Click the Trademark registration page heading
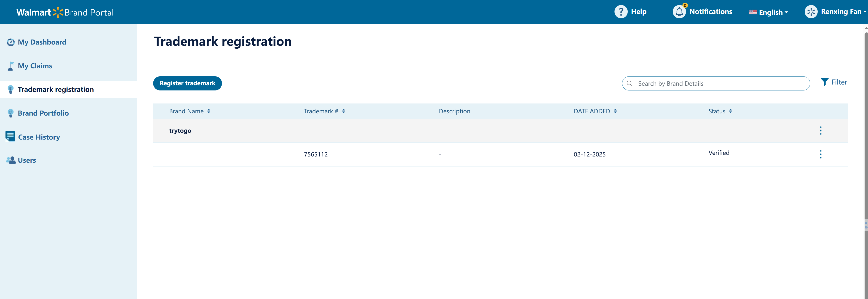Screen dimensions: 868x299 point(223,41)
